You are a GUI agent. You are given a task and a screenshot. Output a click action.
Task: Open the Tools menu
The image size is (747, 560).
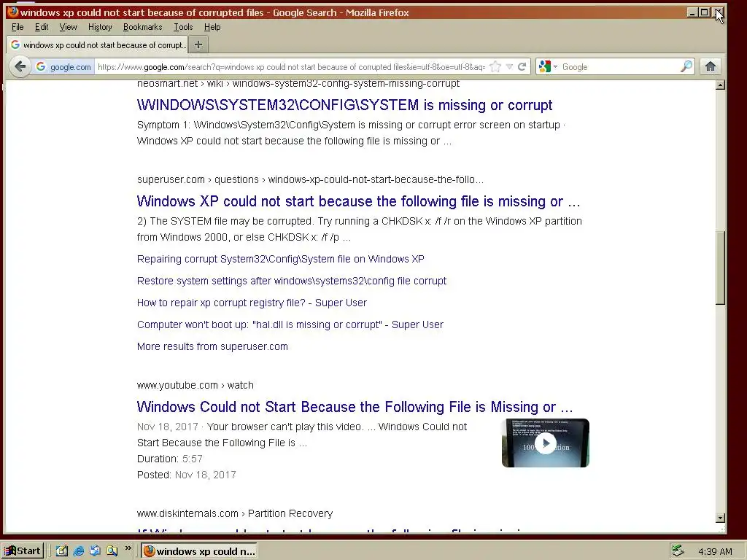point(183,27)
